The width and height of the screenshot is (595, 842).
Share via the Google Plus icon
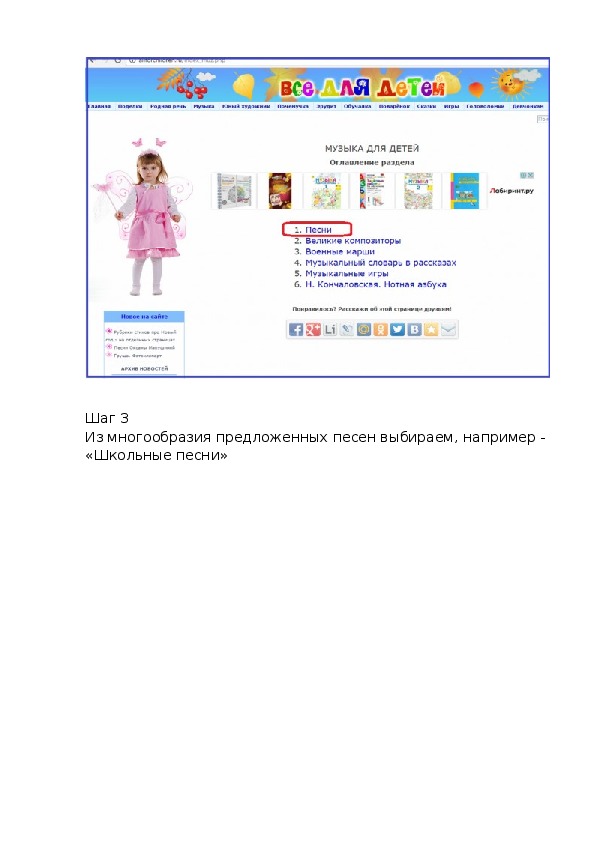coord(313,329)
